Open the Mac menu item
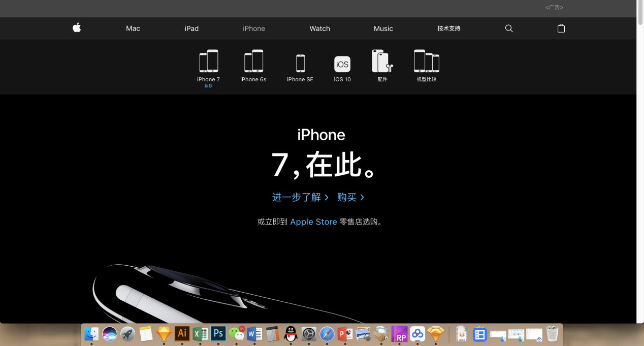 (133, 28)
